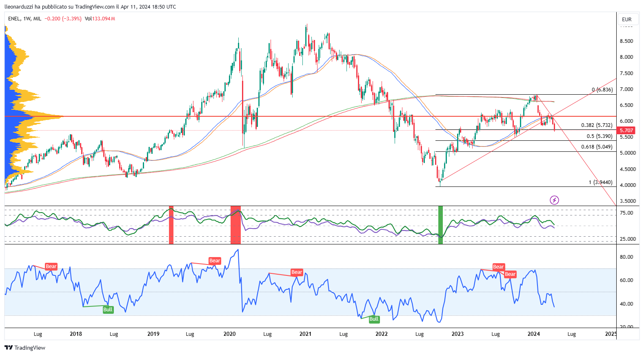Click the red 5.707 current price tag
This screenshot has width=644, height=355.
point(626,131)
